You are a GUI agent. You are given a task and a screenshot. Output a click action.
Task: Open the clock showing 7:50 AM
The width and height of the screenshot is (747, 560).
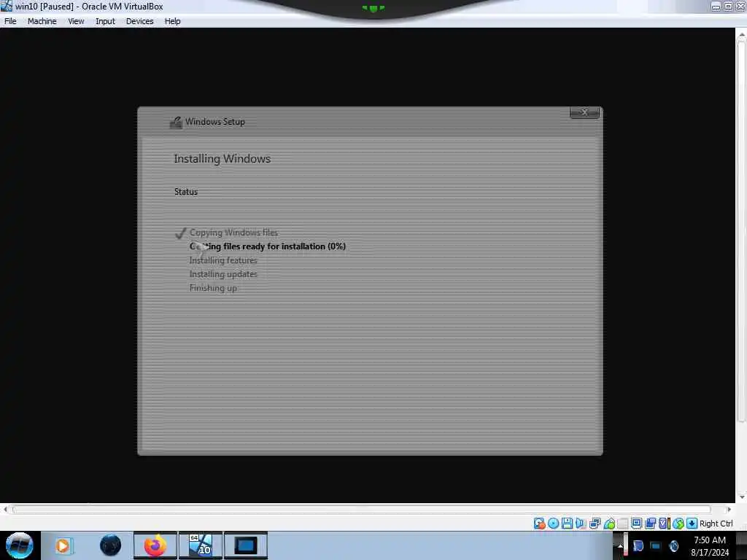(710, 546)
